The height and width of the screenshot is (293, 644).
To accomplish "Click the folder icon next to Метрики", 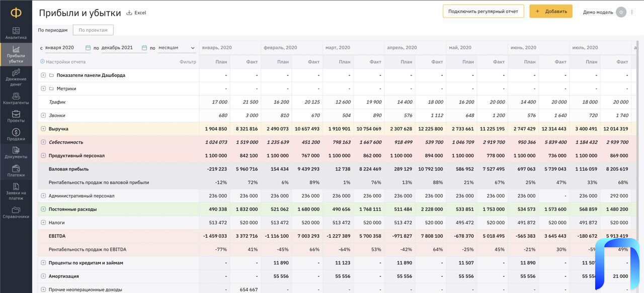I will click(51, 88).
